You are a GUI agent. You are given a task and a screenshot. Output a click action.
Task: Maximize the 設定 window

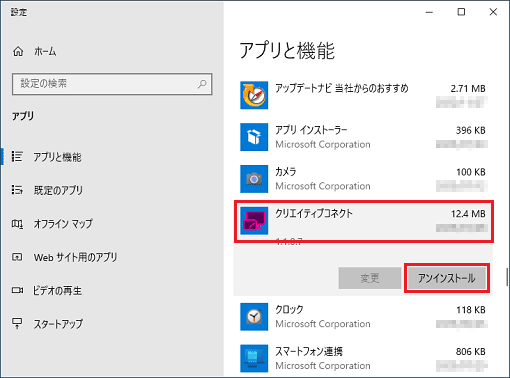[461, 12]
